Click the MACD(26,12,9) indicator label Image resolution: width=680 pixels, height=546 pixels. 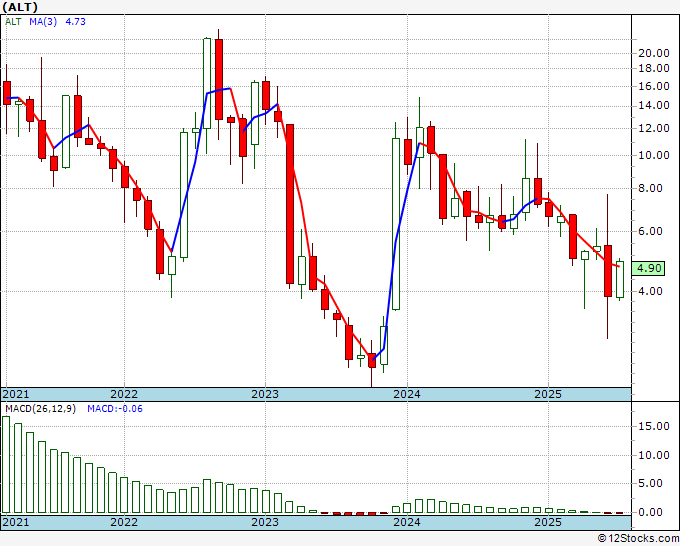tap(40, 409)
